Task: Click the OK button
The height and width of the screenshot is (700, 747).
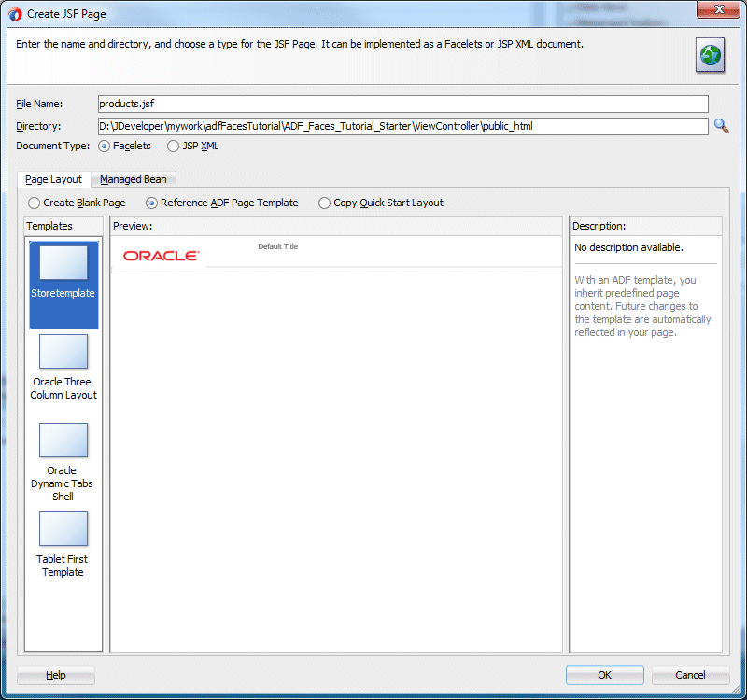Action: 604,675
